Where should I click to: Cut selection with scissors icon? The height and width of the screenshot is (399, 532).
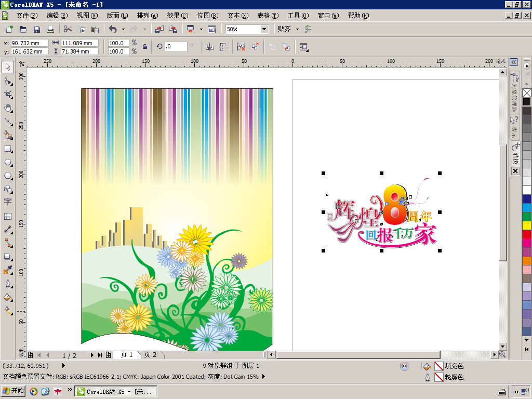(68, 29)
